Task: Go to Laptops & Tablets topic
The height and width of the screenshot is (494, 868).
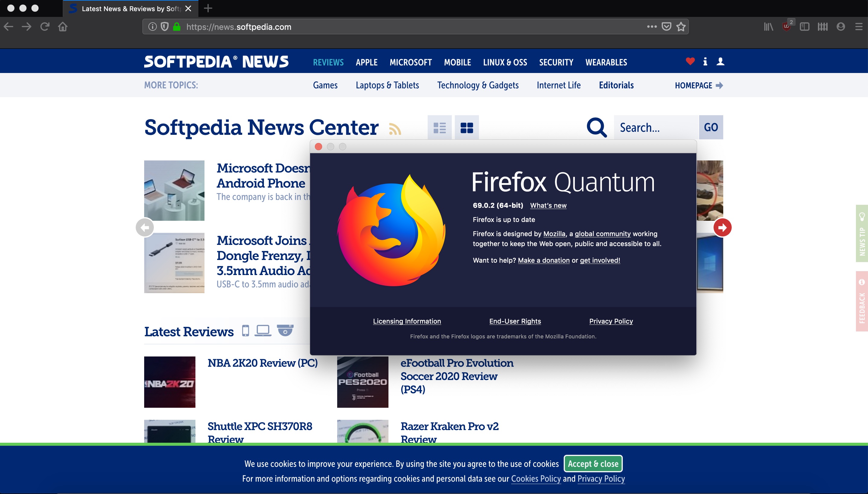Action: point(387,85)
